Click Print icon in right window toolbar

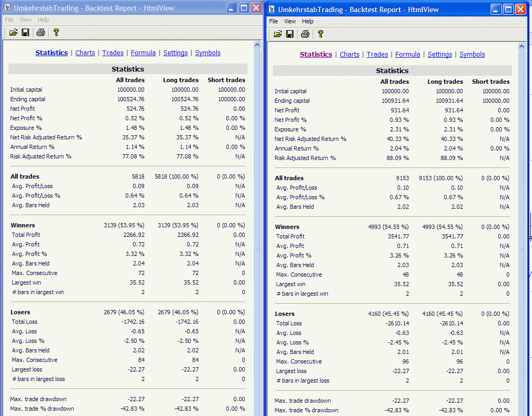[305, 34]
